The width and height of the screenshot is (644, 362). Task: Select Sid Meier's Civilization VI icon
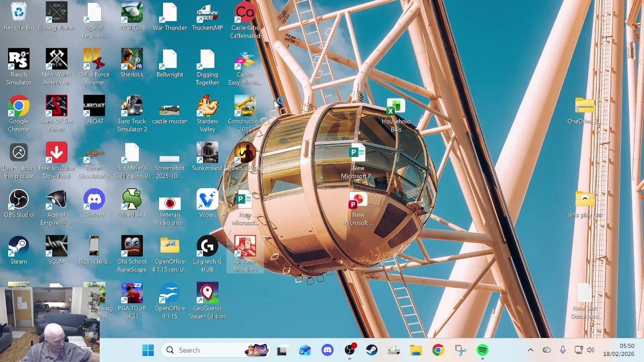[132, 161]
